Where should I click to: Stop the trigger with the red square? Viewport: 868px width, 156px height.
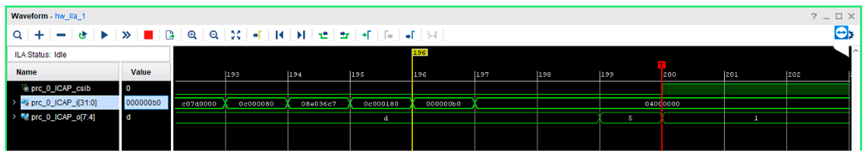coord(148,35)
